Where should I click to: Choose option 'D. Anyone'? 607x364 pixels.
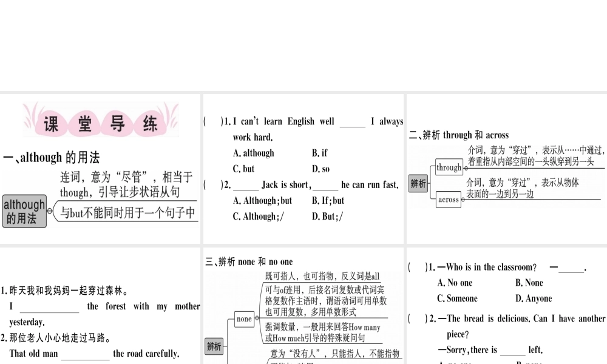534,298
